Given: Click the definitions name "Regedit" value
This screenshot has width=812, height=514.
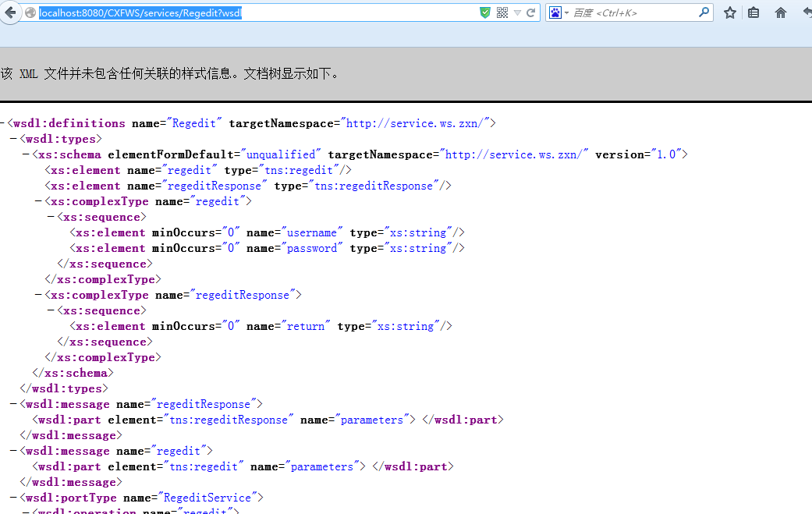Looking at the screenshot, I should point(194,123).
